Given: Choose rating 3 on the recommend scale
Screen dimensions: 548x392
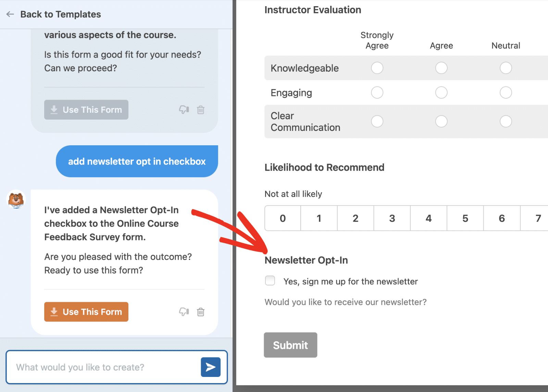Looking at the screenshot, I should pyautogui.click(x=392, y=218).
